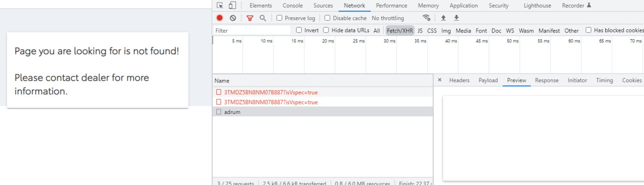Click the 35 ms marker in timeline overview
This screenshot has width=644, height=185.
click(420, 41)
